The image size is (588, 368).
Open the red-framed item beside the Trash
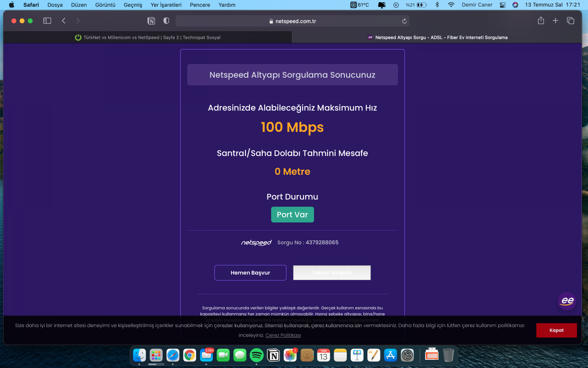(432, 355)
